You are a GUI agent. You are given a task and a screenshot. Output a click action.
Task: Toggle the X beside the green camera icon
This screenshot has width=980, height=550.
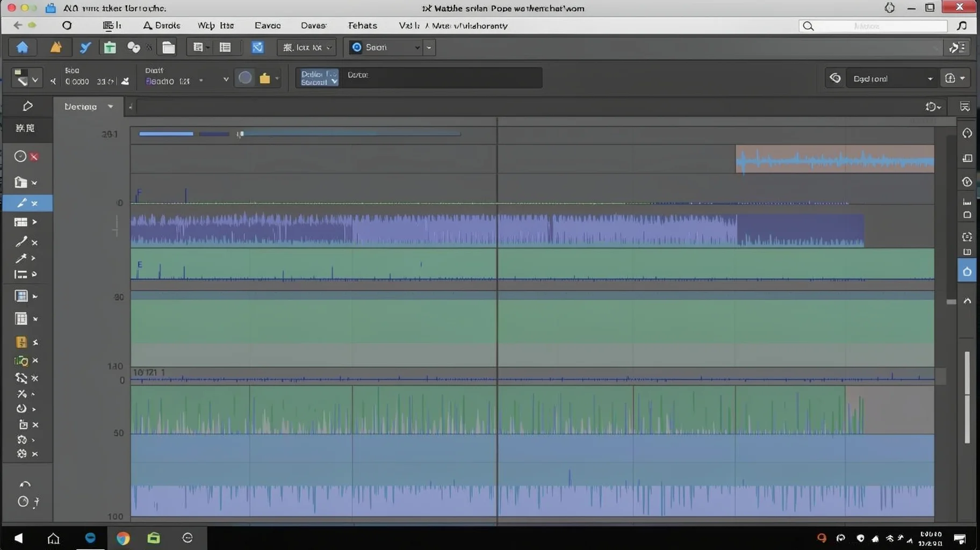click(x=35, y=360)
